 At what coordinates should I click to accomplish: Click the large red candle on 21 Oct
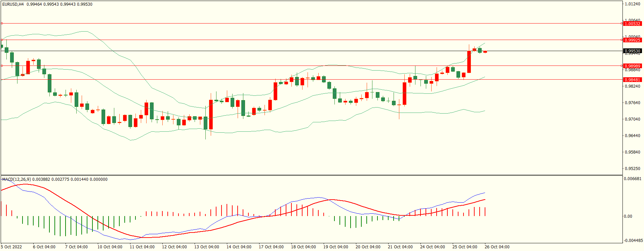click(404, 93)
